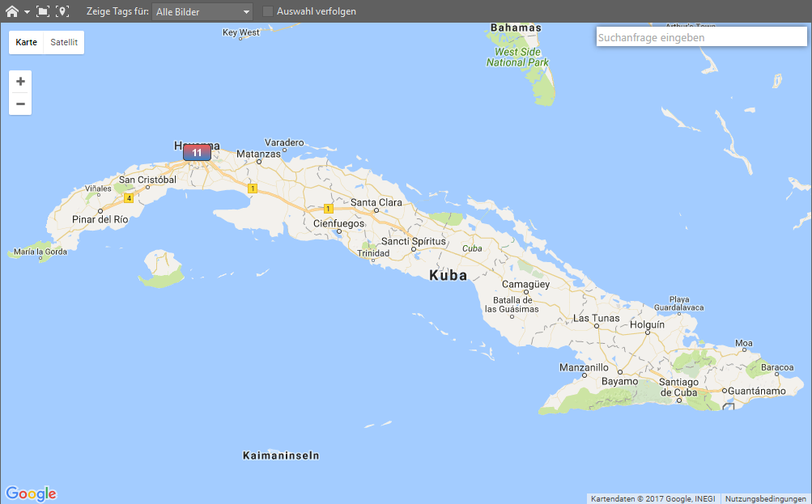Switch map view to 'Karte'
This screenshot has height=504, width=812.
[27, 42]
